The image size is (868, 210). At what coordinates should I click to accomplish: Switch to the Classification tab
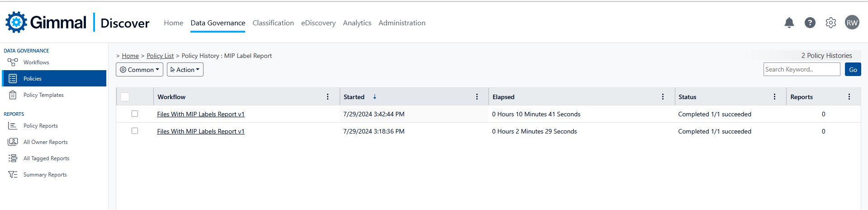[x=273, y=23]
